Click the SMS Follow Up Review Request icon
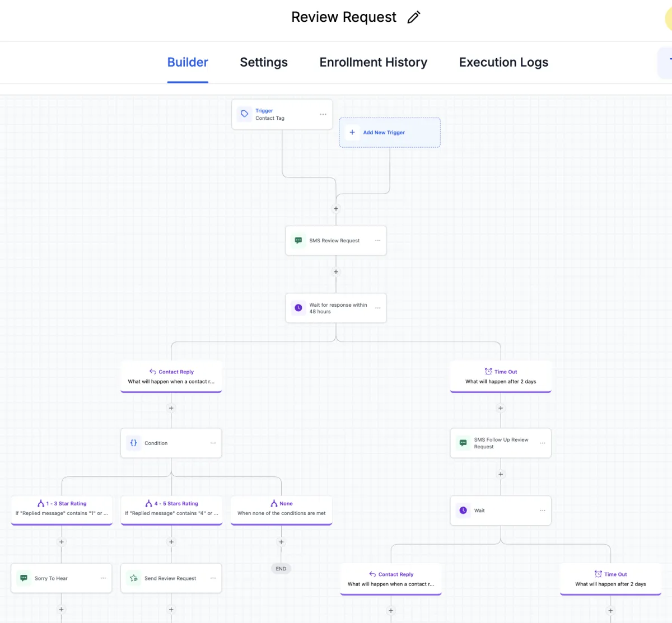Screen dimensions: 672x623 463,443
